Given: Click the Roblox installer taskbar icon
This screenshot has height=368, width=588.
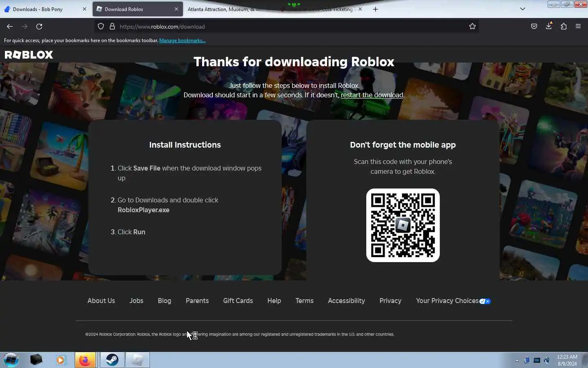Looking at the screenshot, I should pos(138,360).
